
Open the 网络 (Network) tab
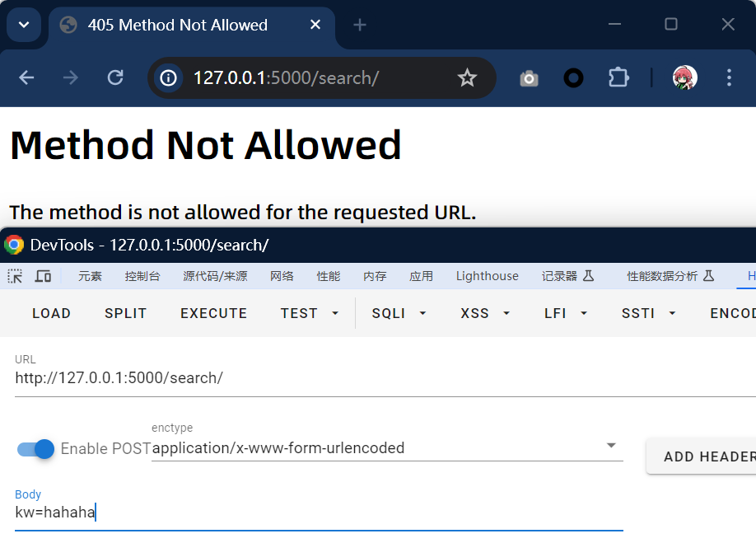coord(282,276)
